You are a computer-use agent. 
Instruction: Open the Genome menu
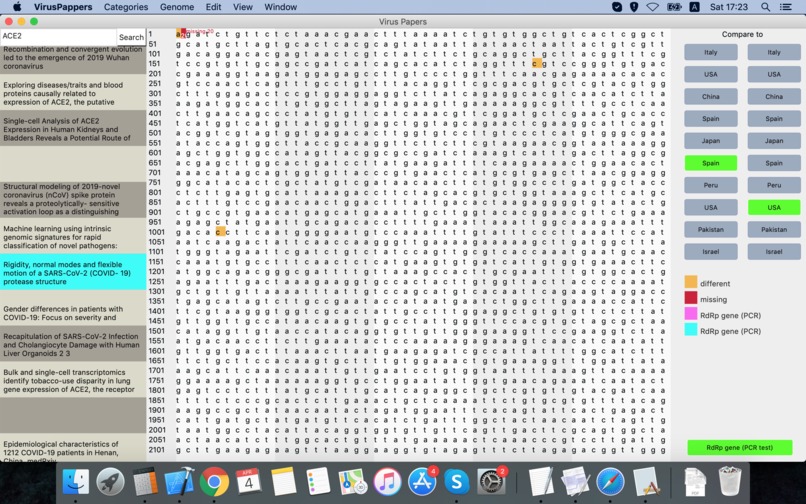coord(177,7)
